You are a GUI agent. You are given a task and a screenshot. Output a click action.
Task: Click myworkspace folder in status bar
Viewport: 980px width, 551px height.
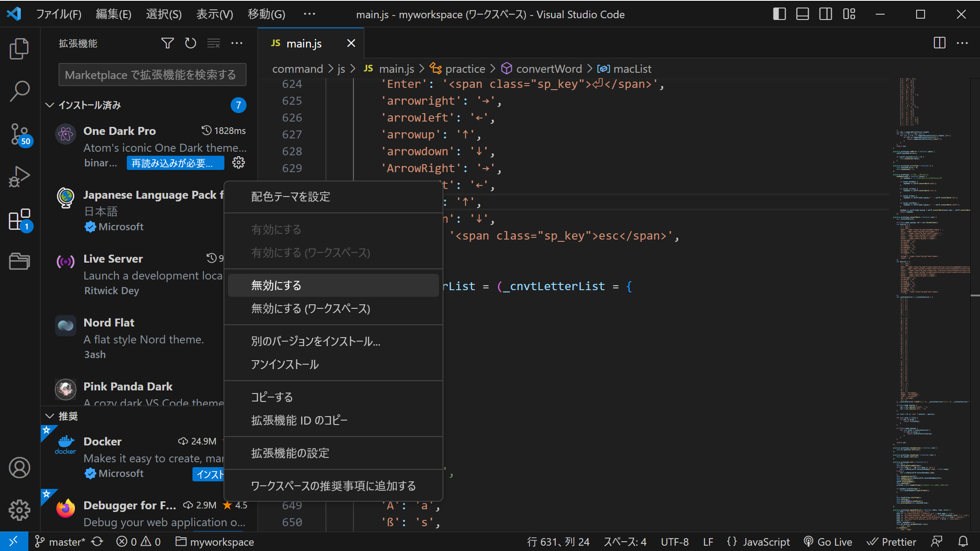click(215, 542)
